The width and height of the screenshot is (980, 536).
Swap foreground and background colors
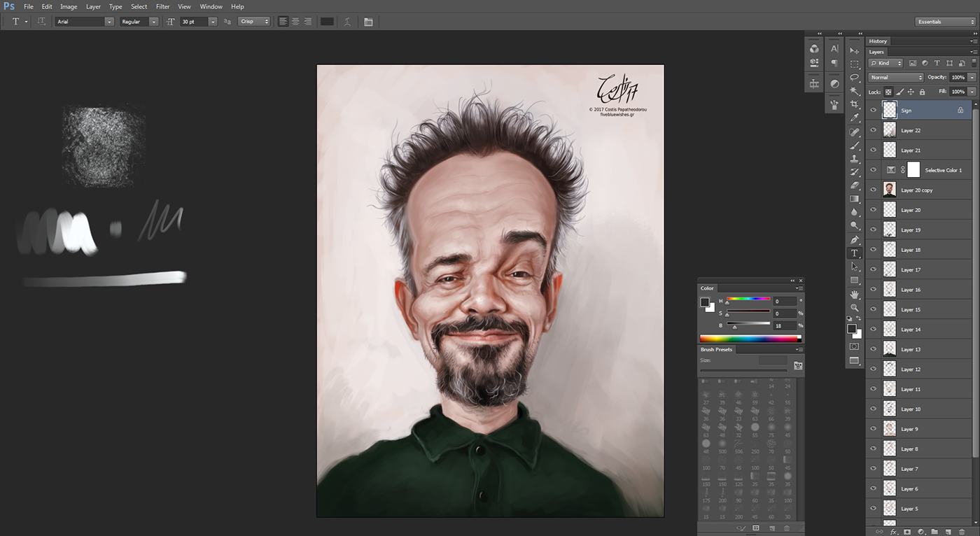(859, 319)
